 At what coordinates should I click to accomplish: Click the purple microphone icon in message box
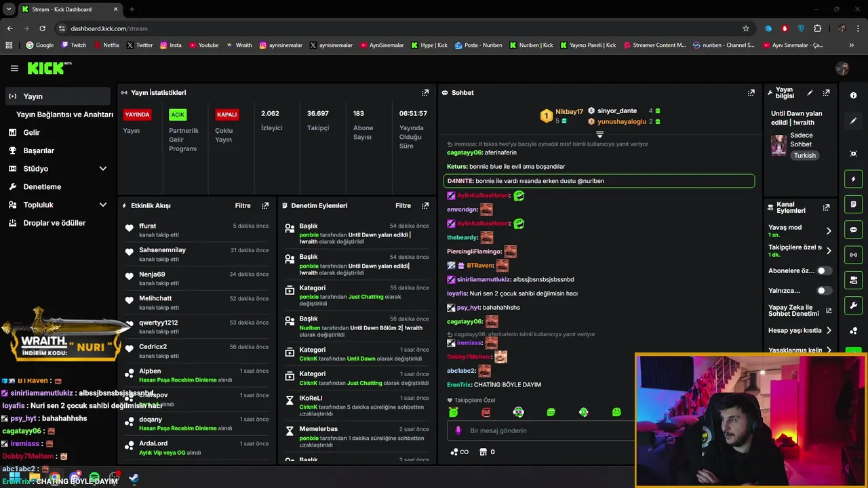(458, 430)
